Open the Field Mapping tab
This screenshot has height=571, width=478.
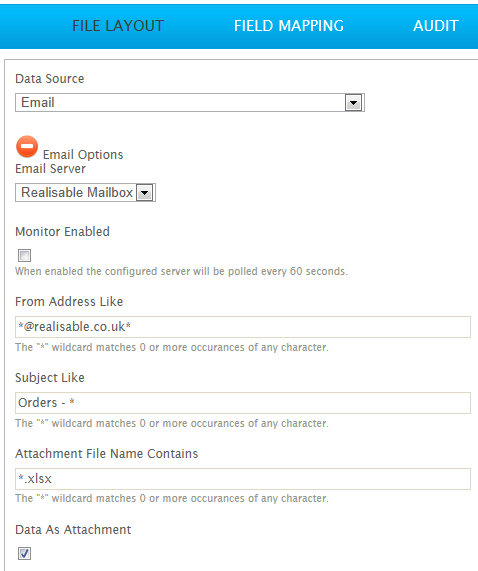(289, 26)
